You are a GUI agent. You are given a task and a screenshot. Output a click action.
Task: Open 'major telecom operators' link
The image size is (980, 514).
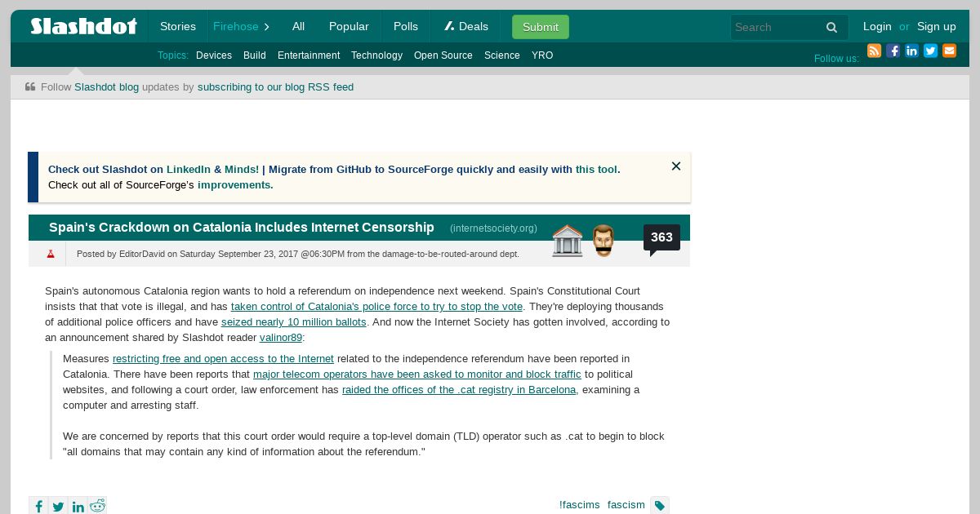coord(417,374)
